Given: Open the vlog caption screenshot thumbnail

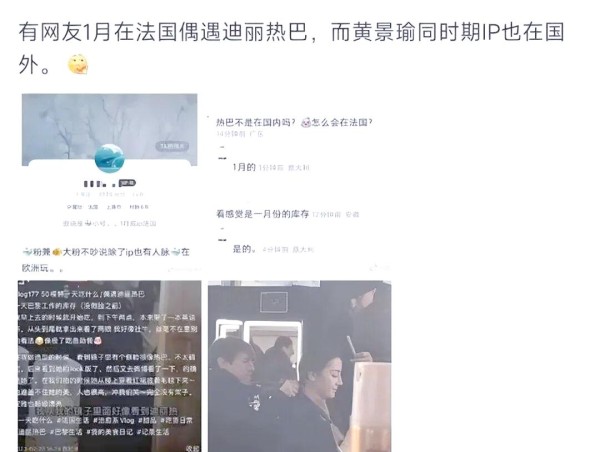Looking at the screenshot, I should (109, 366).
